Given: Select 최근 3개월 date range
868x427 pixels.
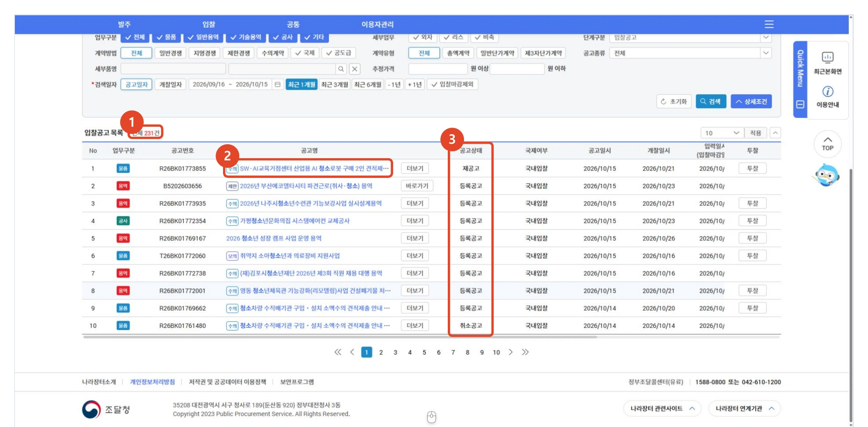Looking at the screenshot, I should click(x=335, y=84).
